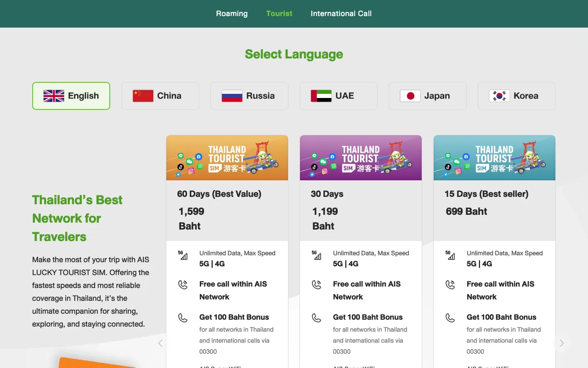Click "5G | 4G" in the 60 Days card
Image resolution: width=588 pixels, height=368 pixels.
click(x=212, y=264)
